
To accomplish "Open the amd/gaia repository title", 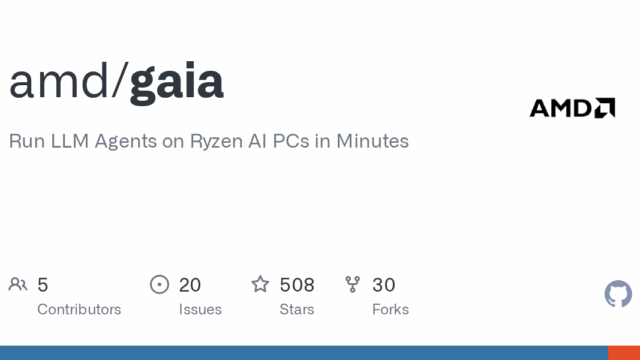I will pyautogui.click(x=116, y=81).
